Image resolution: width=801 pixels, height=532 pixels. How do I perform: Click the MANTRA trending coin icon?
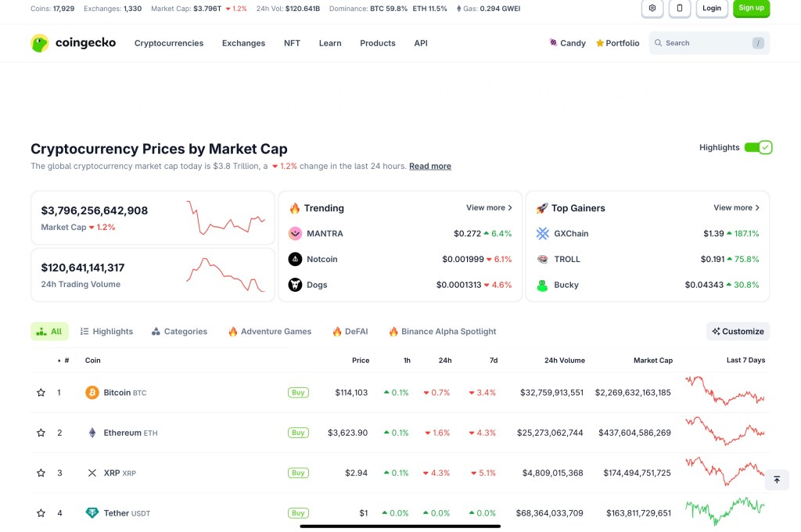(x=295, y=233)
